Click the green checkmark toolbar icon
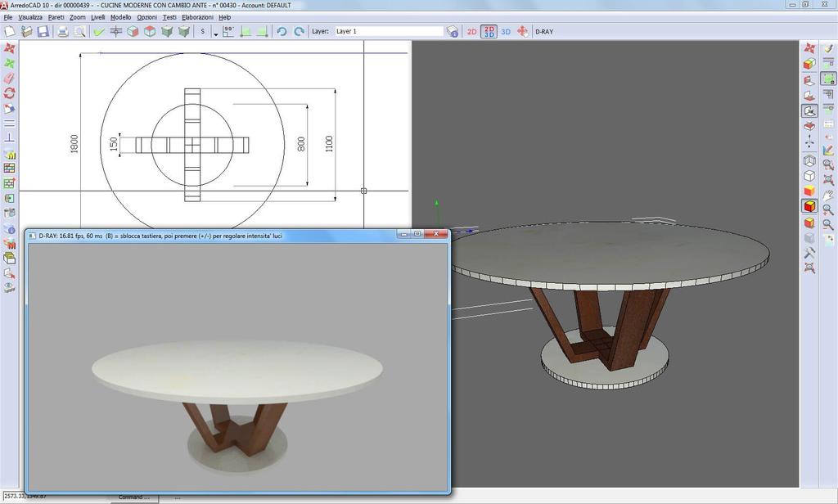Screen dimensions: 838x504 [x=99, y=32]
